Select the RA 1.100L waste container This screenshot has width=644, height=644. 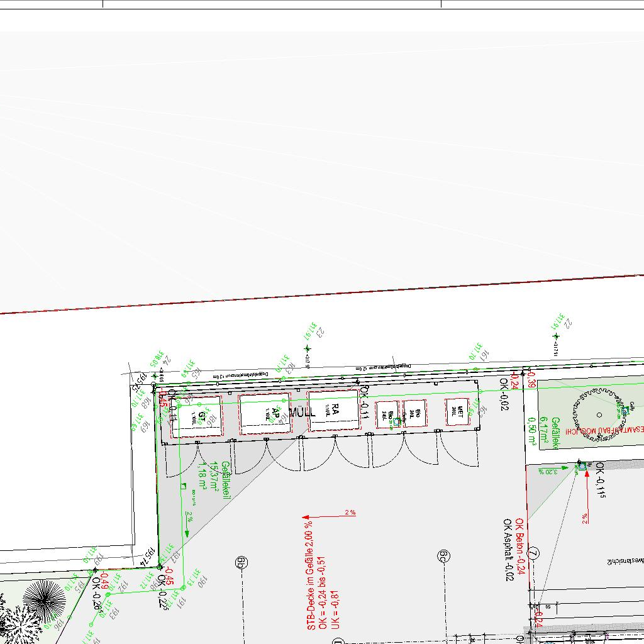(x=334, y=410)
